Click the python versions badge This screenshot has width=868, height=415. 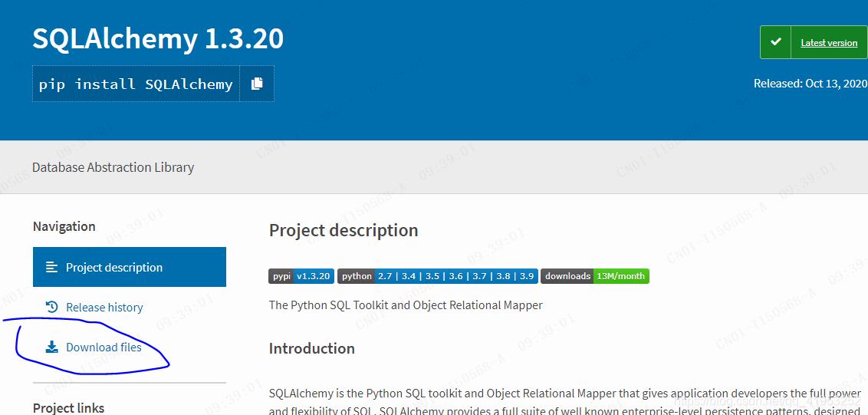(x=437, y=276)
